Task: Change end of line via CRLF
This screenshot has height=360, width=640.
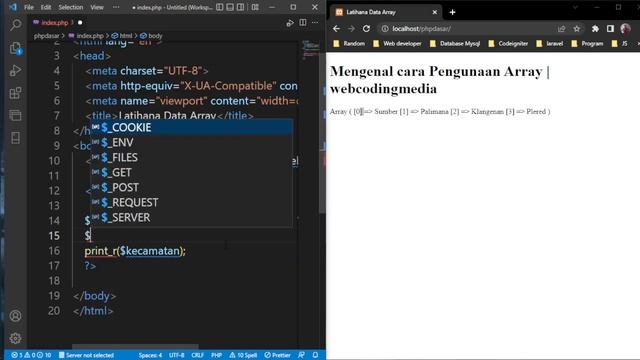Action: tap(197, 355)
